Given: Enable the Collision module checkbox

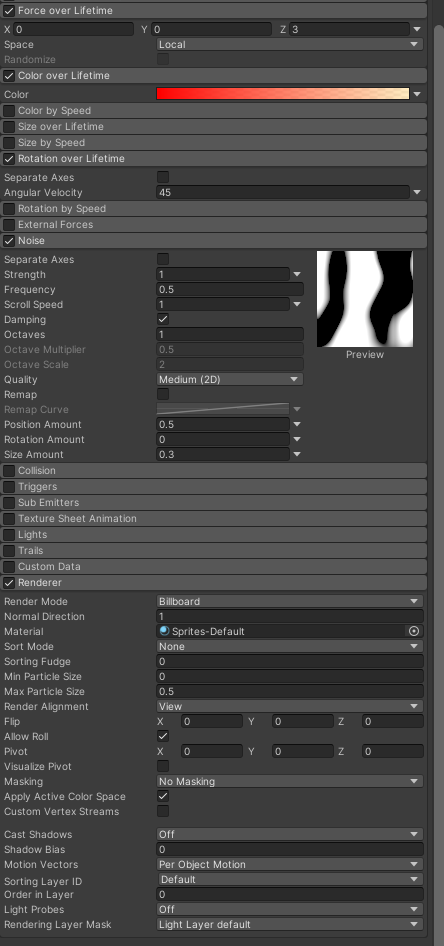Looking at the screenshot, I should click(x=9, y=471).
